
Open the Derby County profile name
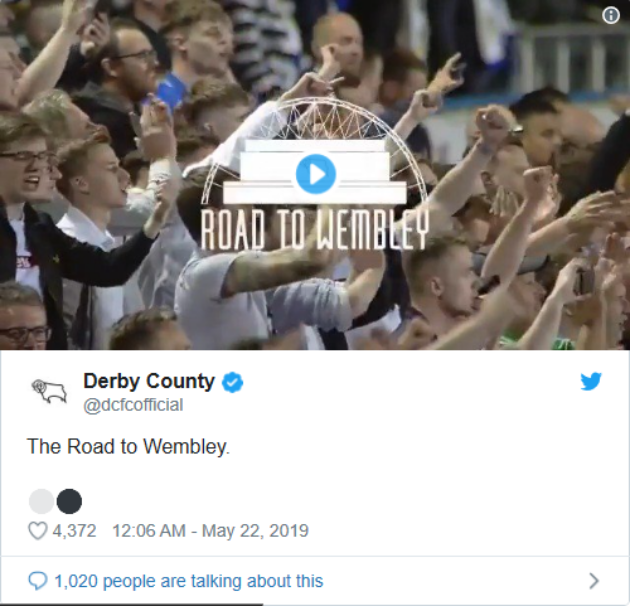click(x=149, y=381)
